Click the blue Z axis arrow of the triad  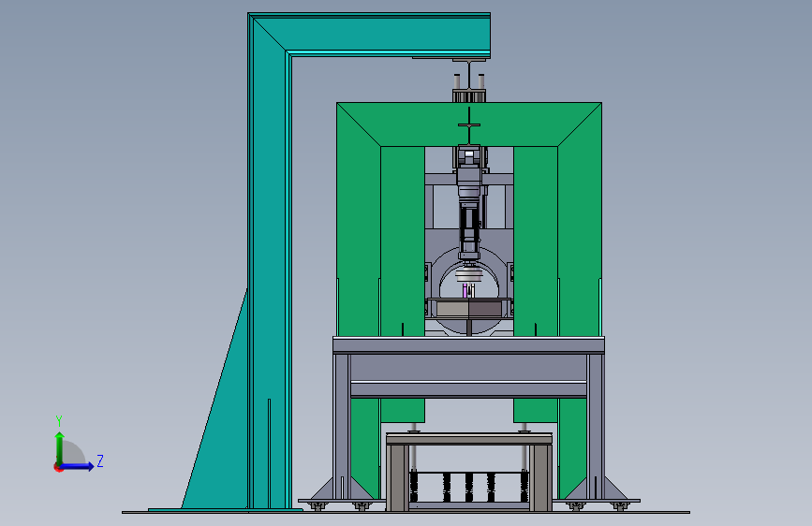[x=78, y=466]
